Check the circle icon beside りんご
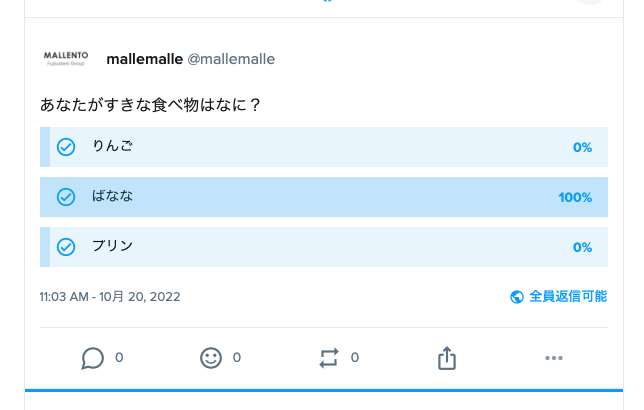Viewport: 644px width, 410px height. click(x=66, y=147)
